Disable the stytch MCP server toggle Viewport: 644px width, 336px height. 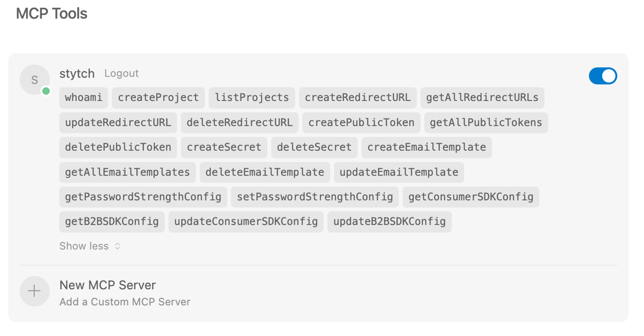603,76
